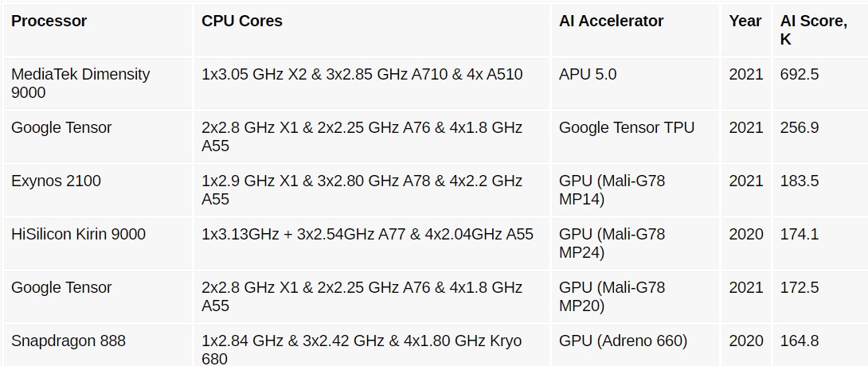Select the 256.9 AI score cell
868x366 pixels.
point(800,127)
